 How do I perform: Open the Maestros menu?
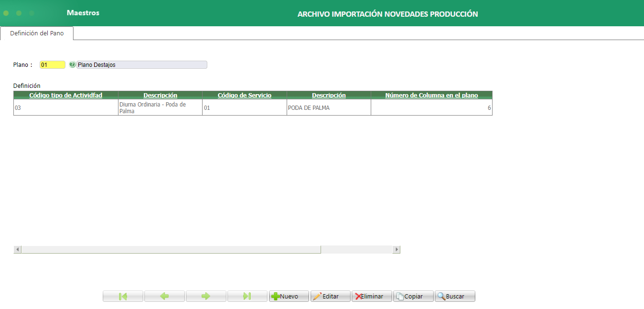click(x=83, y=13)
